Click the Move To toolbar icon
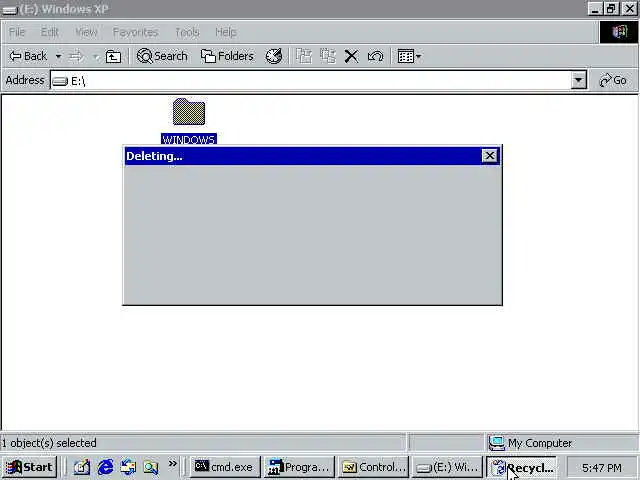The image size is (640, 480). [x=304, y=56]
